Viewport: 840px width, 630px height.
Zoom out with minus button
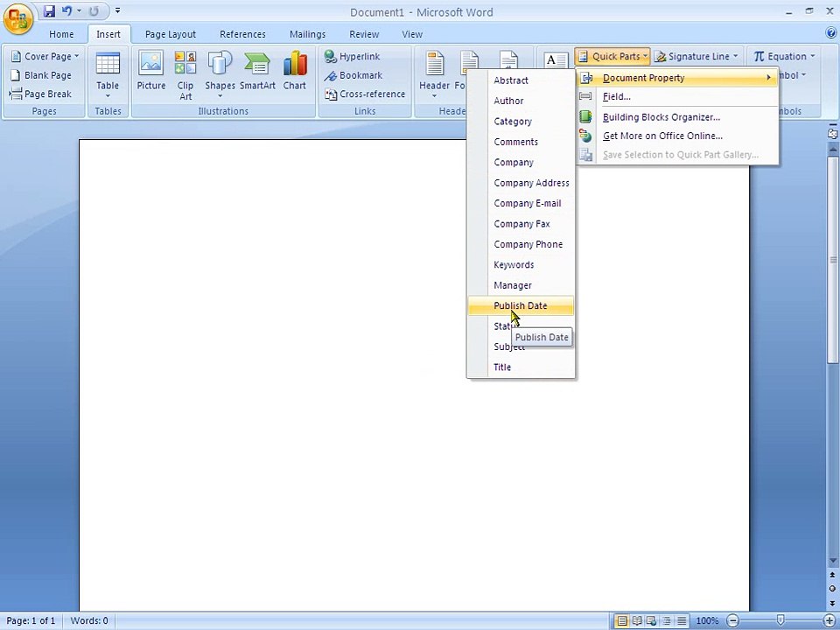point(733,621)
